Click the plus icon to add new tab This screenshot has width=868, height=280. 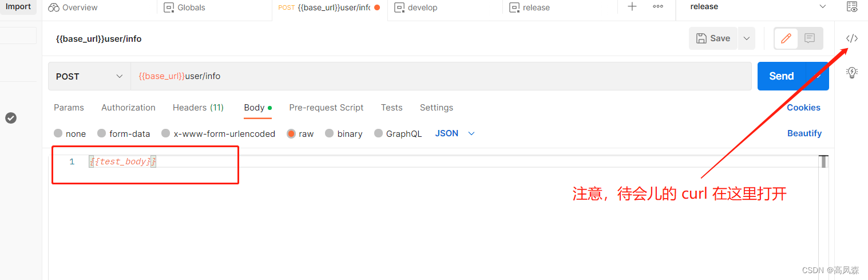click(x=632, y=7)
